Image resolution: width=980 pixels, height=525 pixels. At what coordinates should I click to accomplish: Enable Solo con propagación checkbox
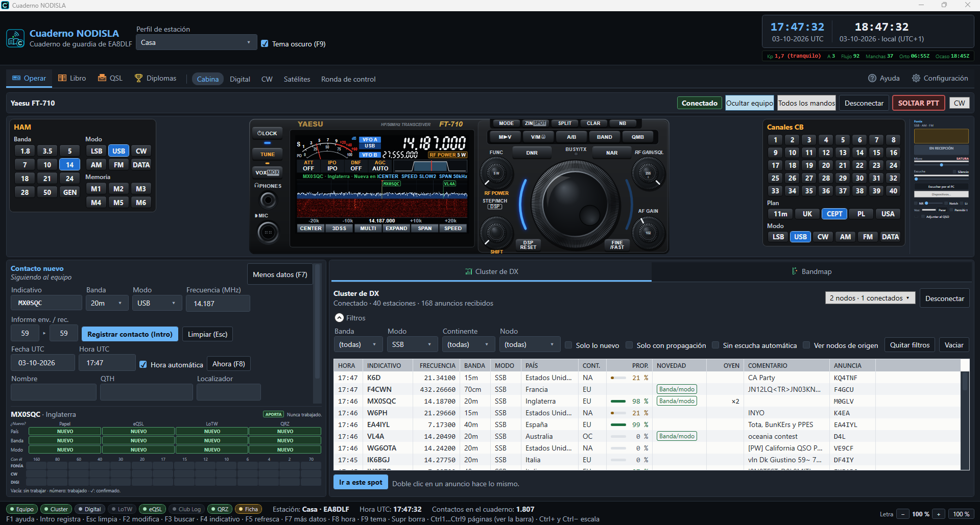point(629,345)
